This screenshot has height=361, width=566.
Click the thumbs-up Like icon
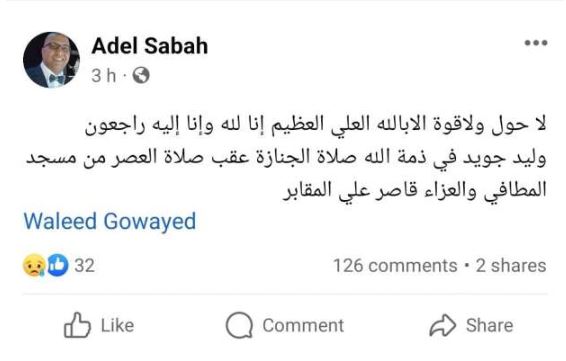point(77,325)
